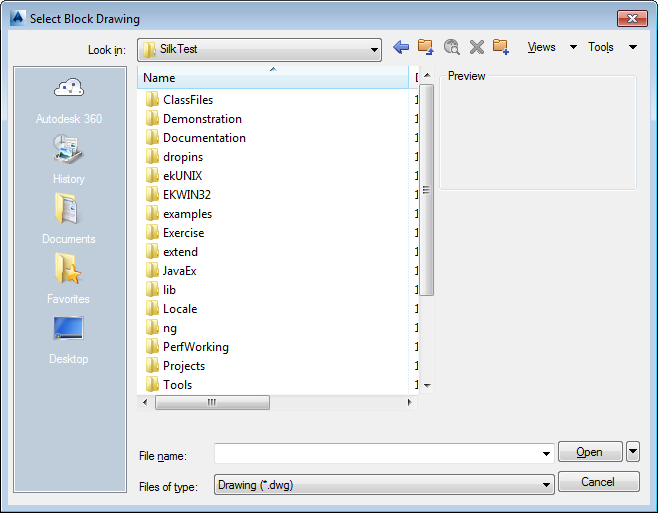
Task: Sort list by Name column header
Action: pos(273,78)
